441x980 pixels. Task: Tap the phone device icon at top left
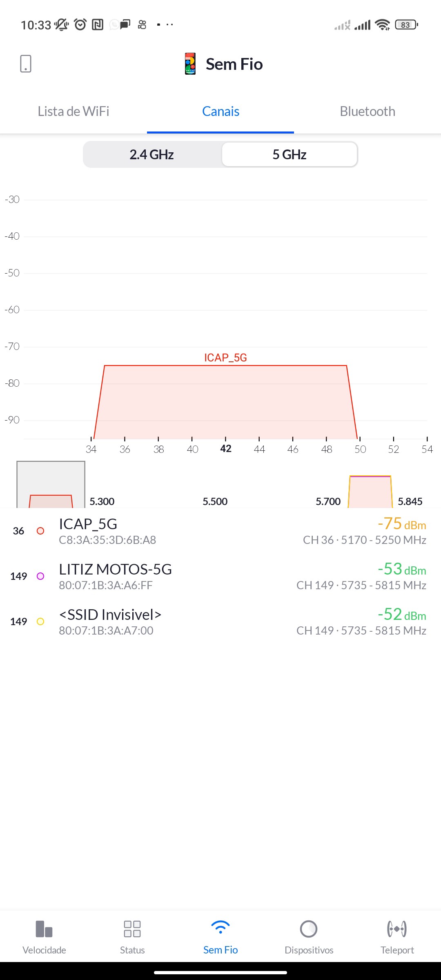coord(25,64)
